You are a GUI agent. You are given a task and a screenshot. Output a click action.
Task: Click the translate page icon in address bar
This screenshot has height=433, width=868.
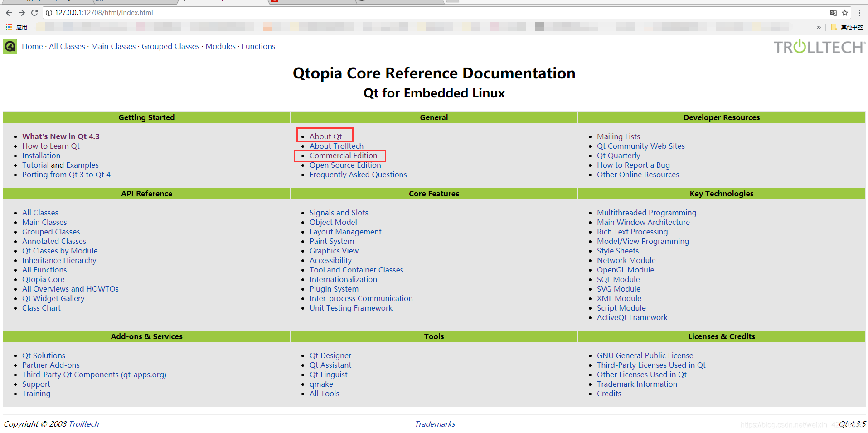[833, 13]
